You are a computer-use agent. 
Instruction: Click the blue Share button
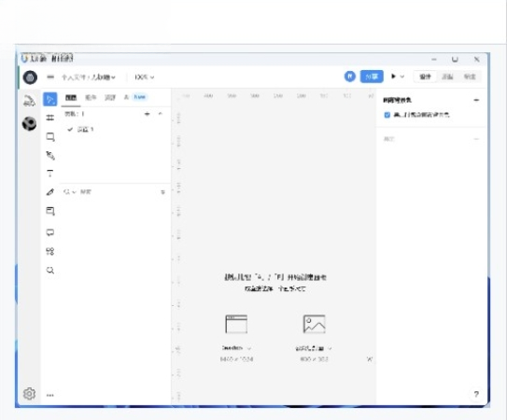click(x=372, y=77)
